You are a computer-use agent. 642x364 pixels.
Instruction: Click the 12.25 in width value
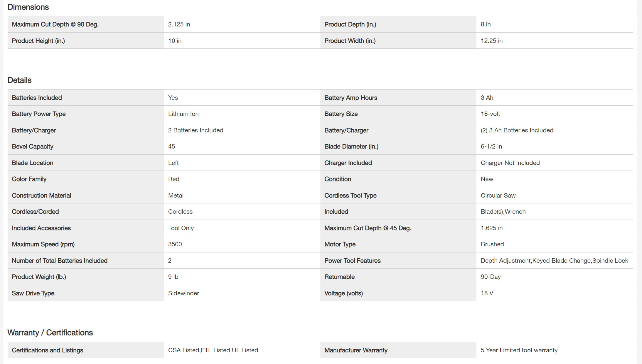(491, 41)
